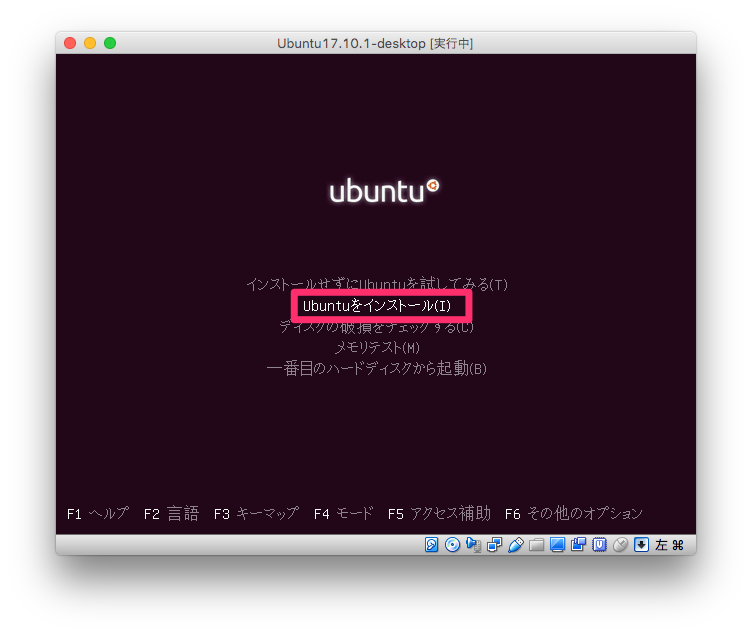Select 'インストールせずにUbuntuを試してみる(T)' option
752x635 pixels.
tap(377, 284)
